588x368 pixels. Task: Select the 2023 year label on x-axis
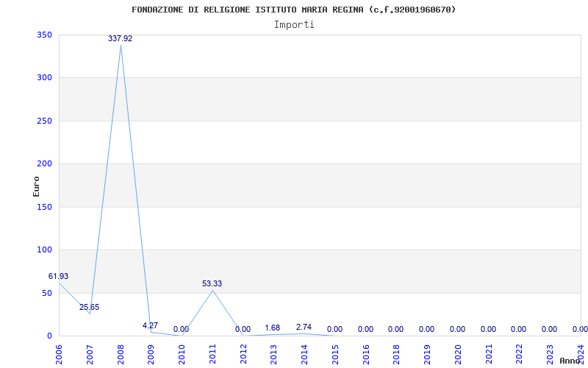point(550,355)
